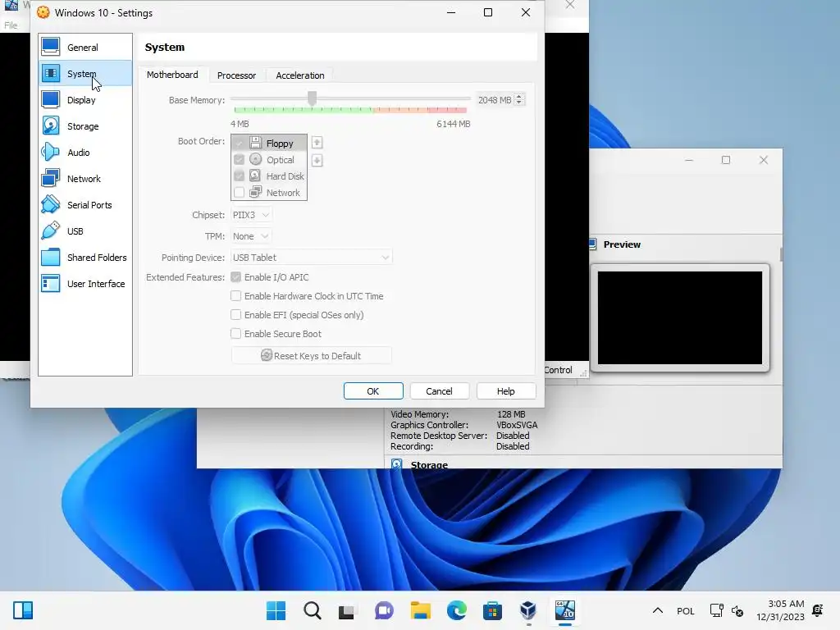Open taskbar Search
840x630 pixels.
click(313, 610)
